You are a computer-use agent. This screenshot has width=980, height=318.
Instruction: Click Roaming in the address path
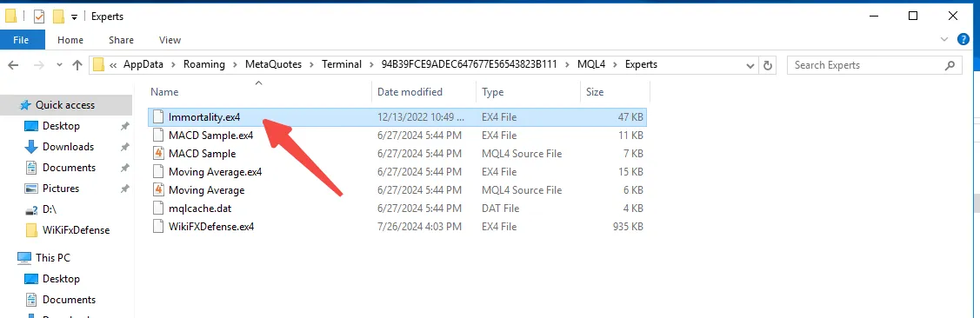point(204,64)
